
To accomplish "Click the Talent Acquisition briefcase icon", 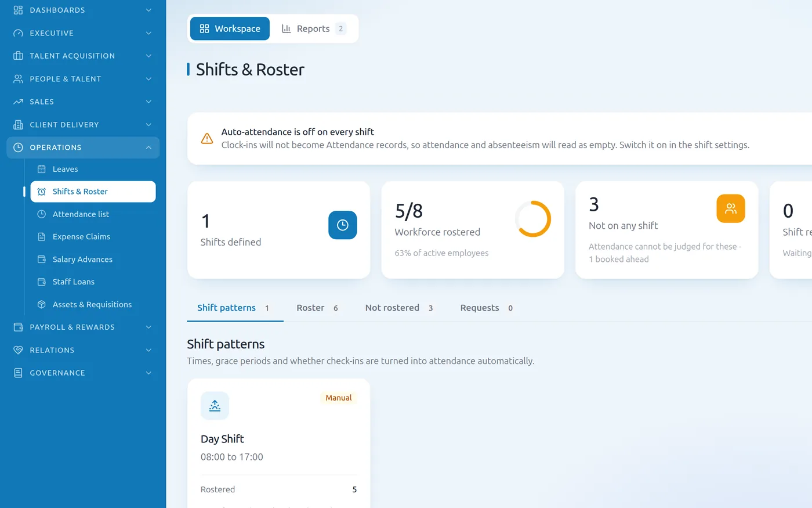I will [18, 56].
